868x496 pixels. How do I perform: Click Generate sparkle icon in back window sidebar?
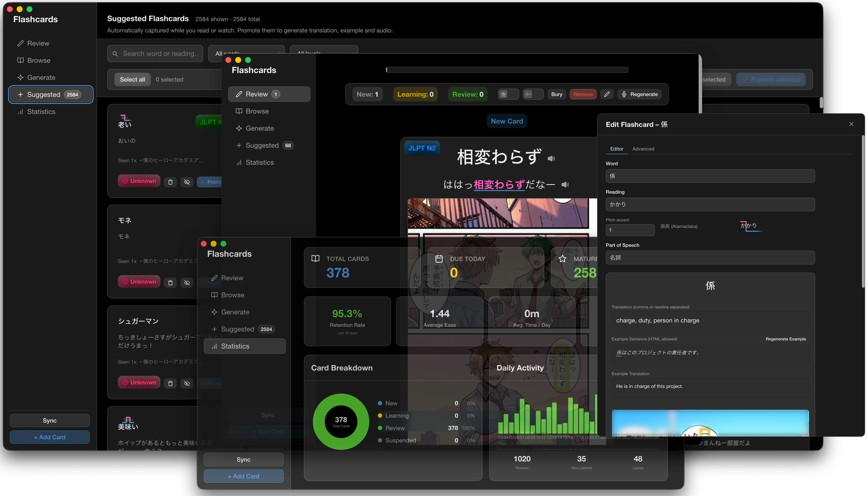pos(21,77)
